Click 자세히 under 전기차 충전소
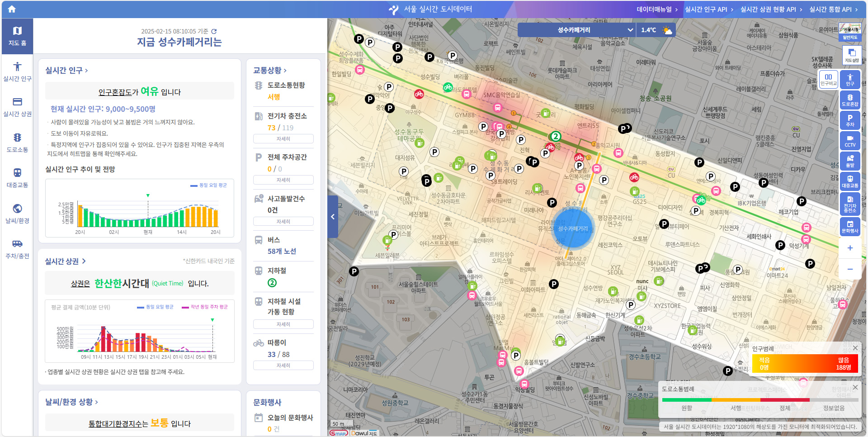Screen dimensions: 868x437 pos(283,139)
